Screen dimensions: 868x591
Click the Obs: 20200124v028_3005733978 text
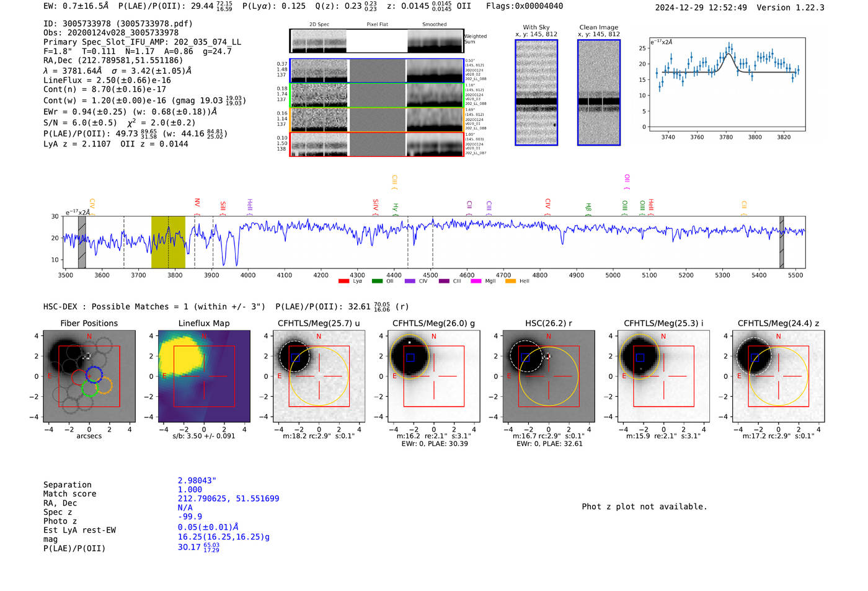point(111,33)
